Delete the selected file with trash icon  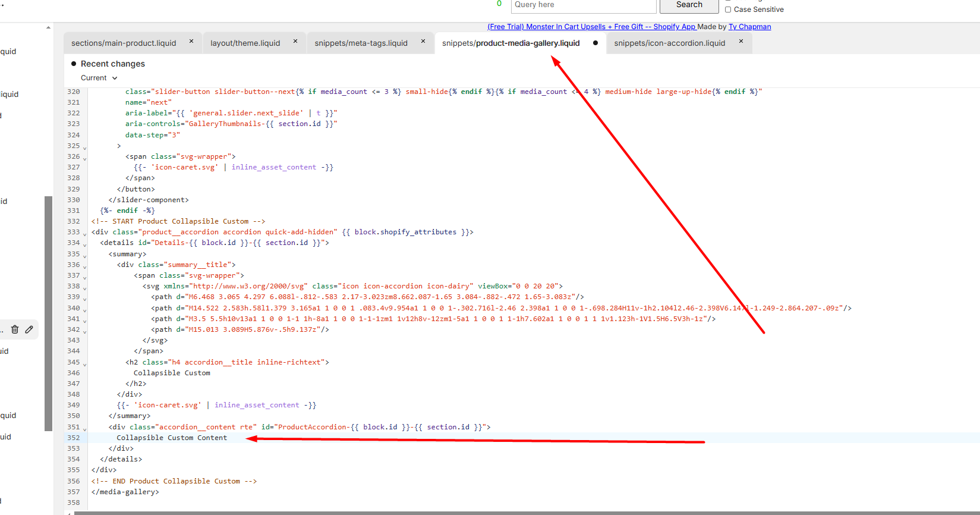point(15,329)
